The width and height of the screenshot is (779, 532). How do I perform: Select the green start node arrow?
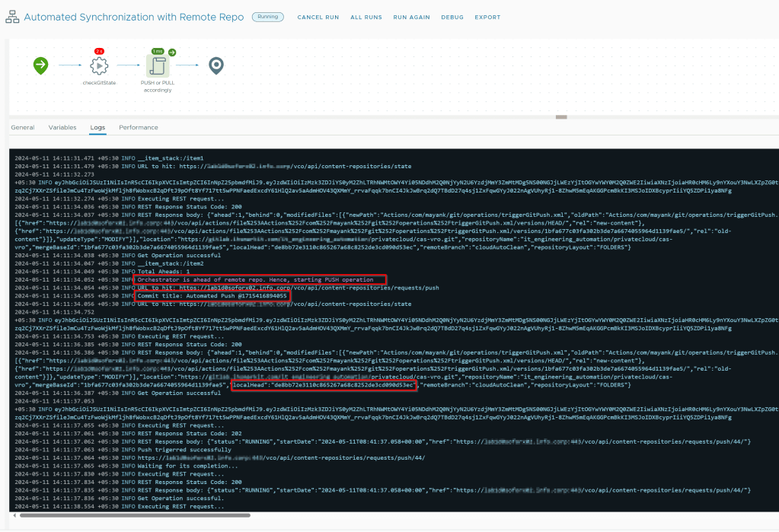[x=40, y=66]
